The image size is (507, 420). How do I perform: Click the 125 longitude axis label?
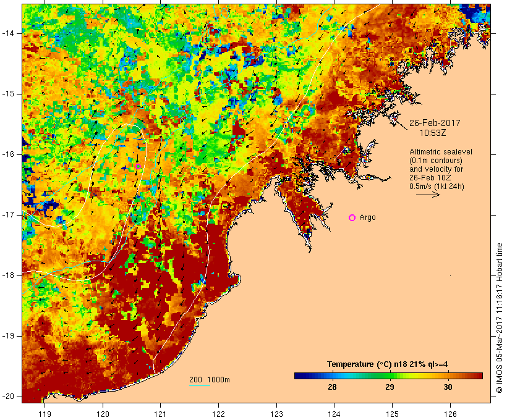point(392,414)
